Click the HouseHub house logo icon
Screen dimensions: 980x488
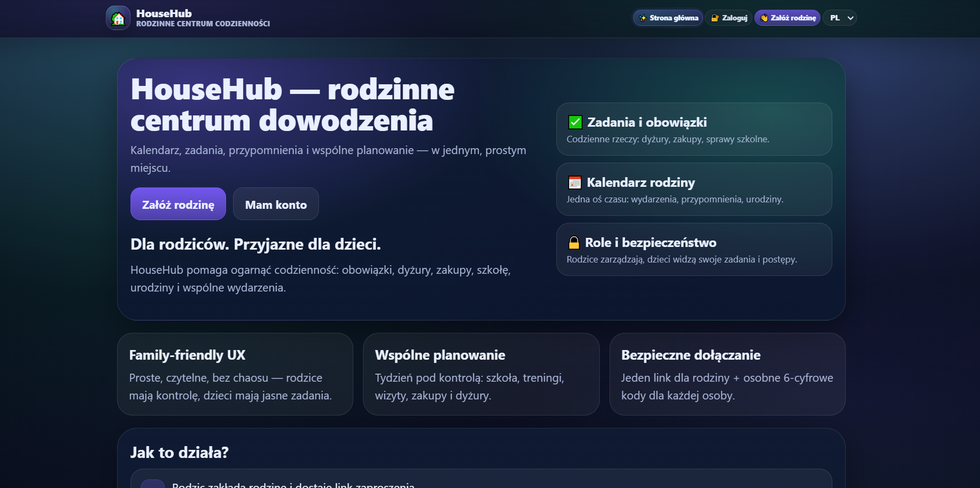pos(118,18)
